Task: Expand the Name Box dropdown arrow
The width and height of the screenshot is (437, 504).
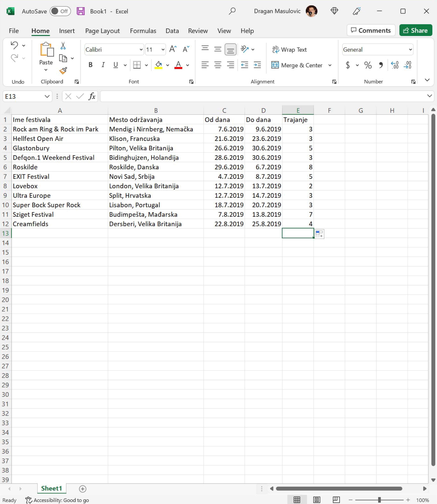Action: click(x=47, y=96)
